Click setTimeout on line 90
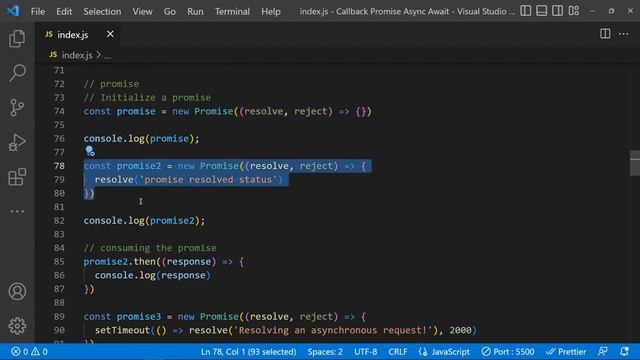The height and width of the screenshot is (360, 640). click(122, 330)
